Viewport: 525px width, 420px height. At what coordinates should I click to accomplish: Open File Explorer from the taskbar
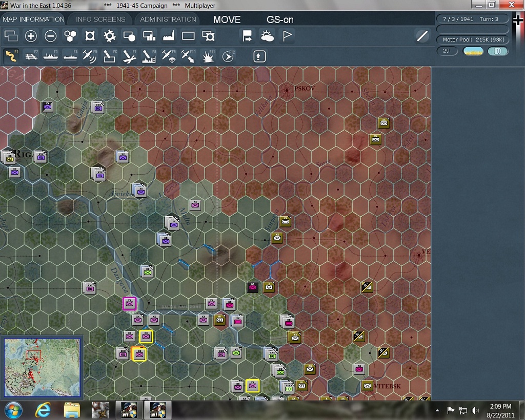pos(72,410)
